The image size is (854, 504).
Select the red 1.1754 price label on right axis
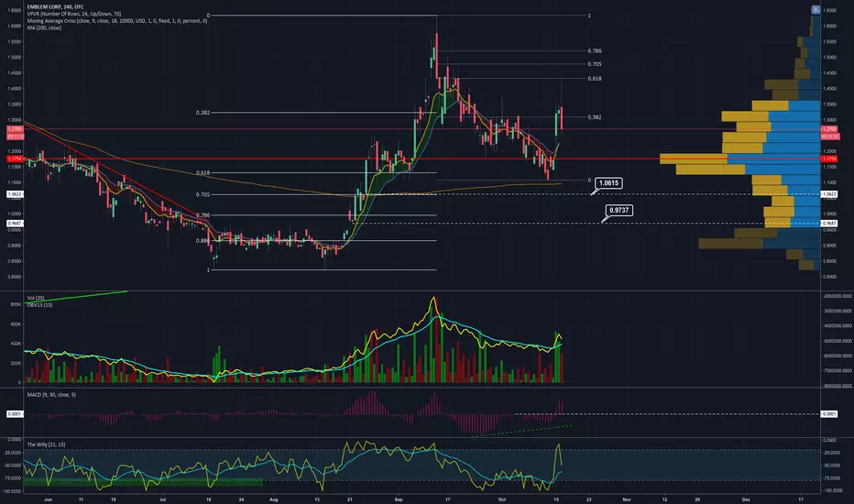point(829,159)
